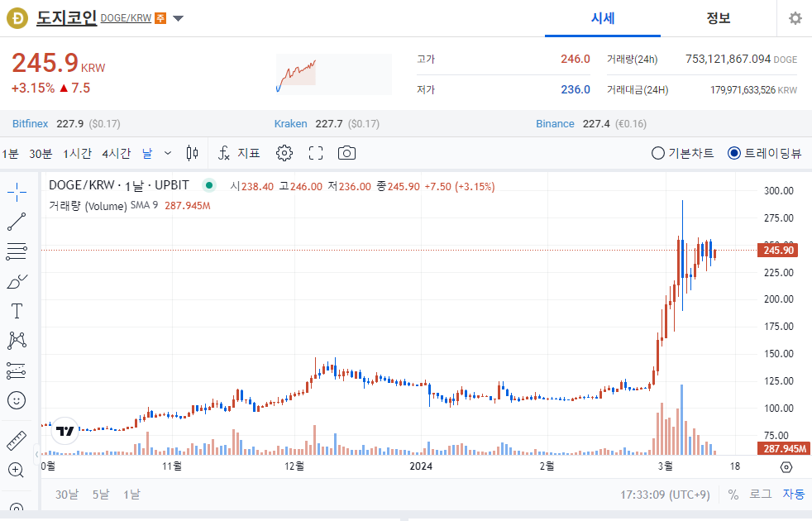Click the 3월 label on time axis
This screenshot has width=812, height=521.
665,466
